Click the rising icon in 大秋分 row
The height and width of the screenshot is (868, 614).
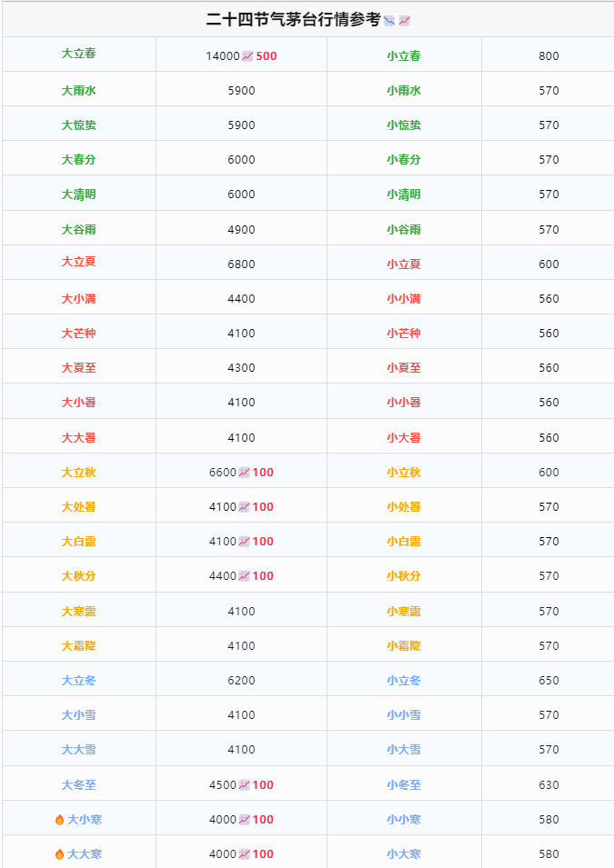pyautogui.click(x=245, y=576)
